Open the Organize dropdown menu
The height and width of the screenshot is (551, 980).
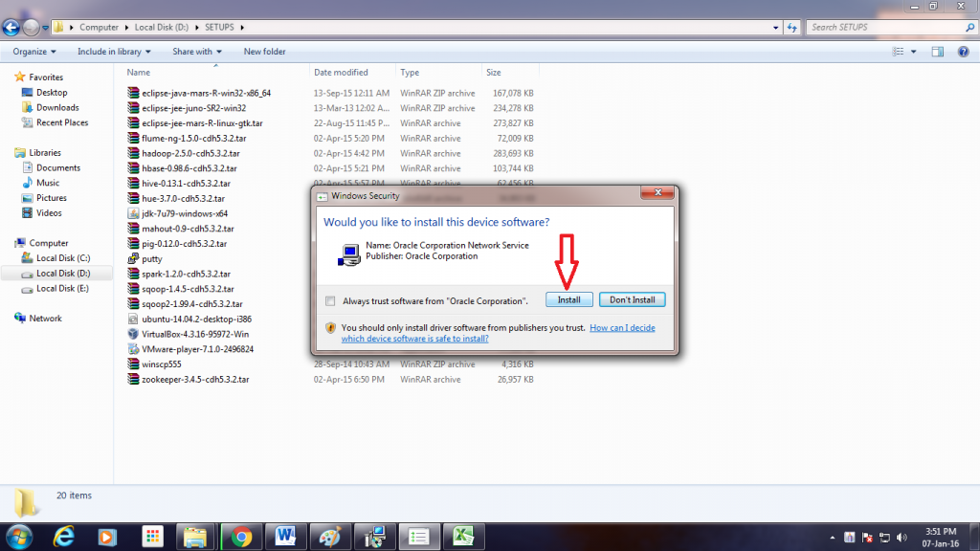click(34, 52)
